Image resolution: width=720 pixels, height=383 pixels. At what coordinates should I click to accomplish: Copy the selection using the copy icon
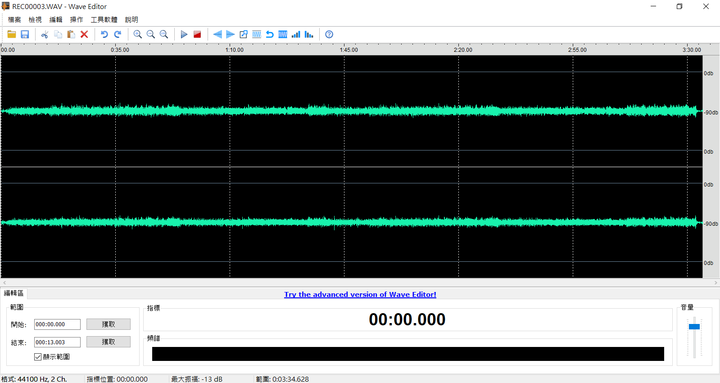(x=58, y=34)
